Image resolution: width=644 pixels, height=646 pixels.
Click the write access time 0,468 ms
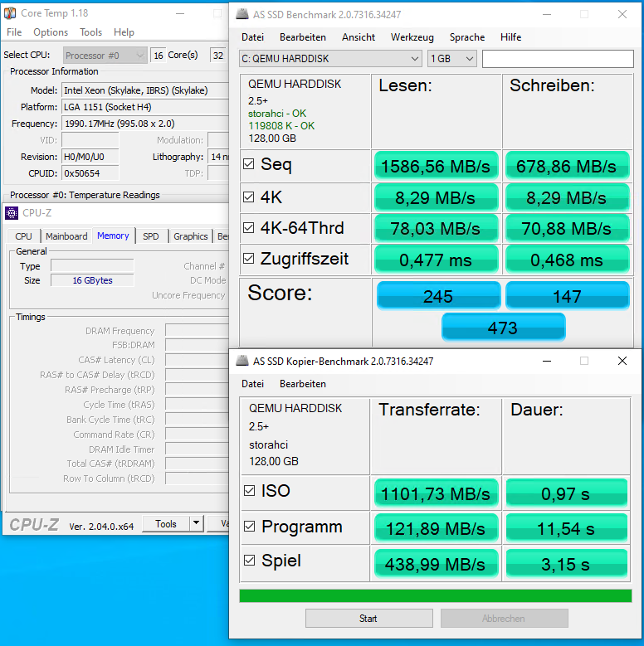pos(567,259)
